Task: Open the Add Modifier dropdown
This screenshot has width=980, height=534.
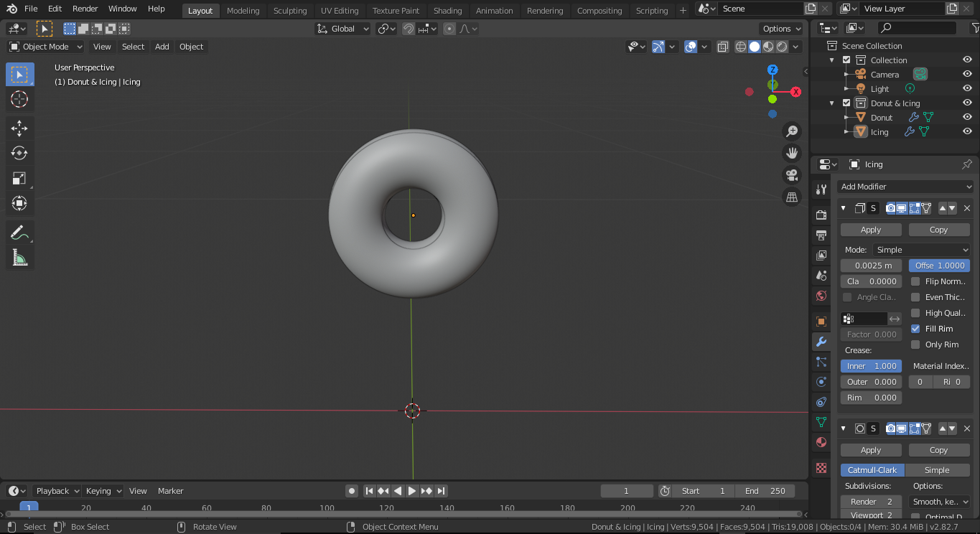Action: (906, 187)
